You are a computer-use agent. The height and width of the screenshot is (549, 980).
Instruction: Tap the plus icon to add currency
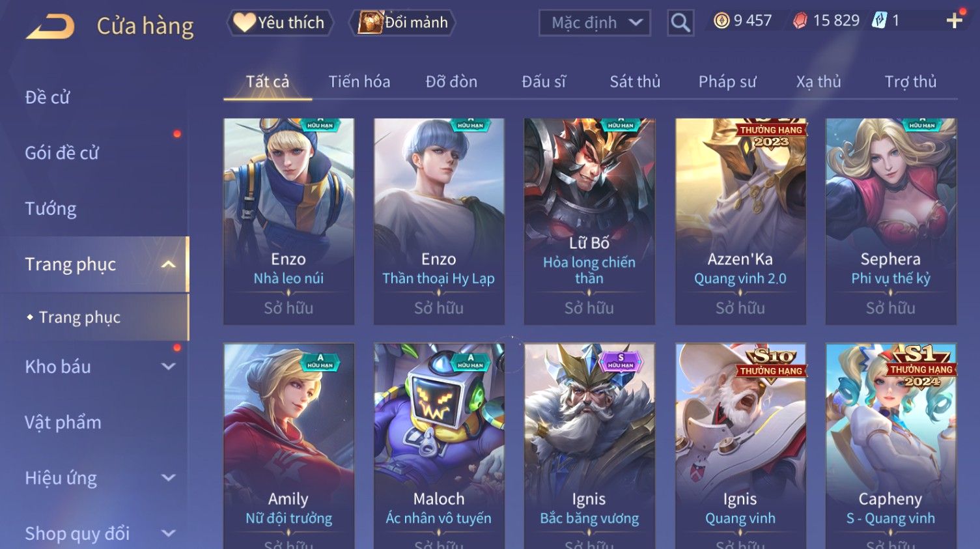[x=954, y=21]
